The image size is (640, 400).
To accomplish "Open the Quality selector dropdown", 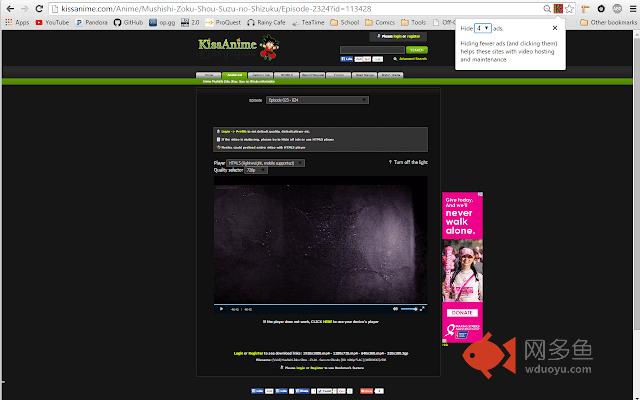I will tap(256, 170).
